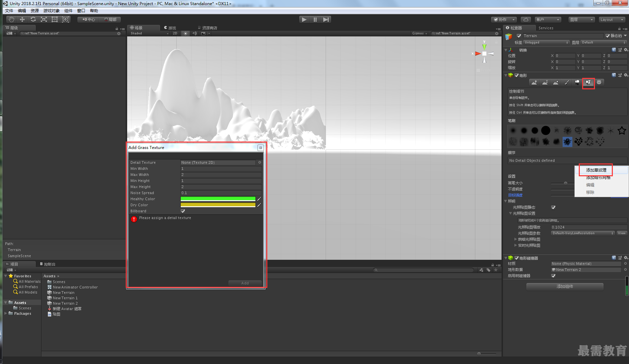This screenshot has height=364, width=629.
Task: Switch to the 控制台 tab
Action: click(48, 264)
